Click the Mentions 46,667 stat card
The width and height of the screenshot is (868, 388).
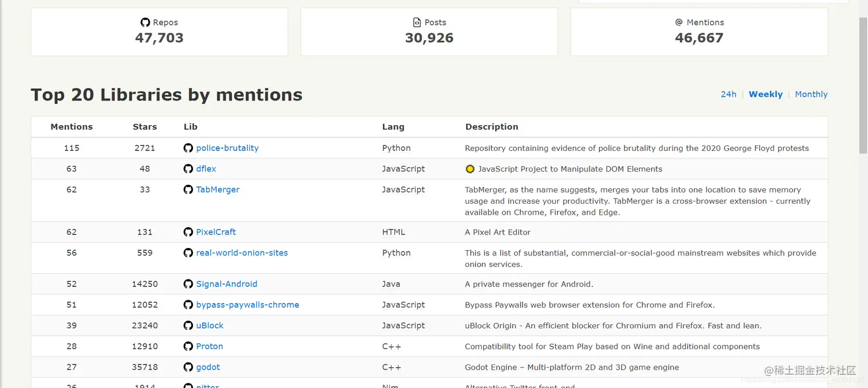tap(699, 32)
